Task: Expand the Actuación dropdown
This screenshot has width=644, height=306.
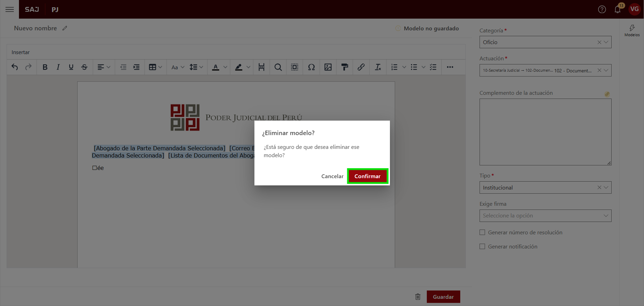Action: pyautogui.click(x=606, y=70)
